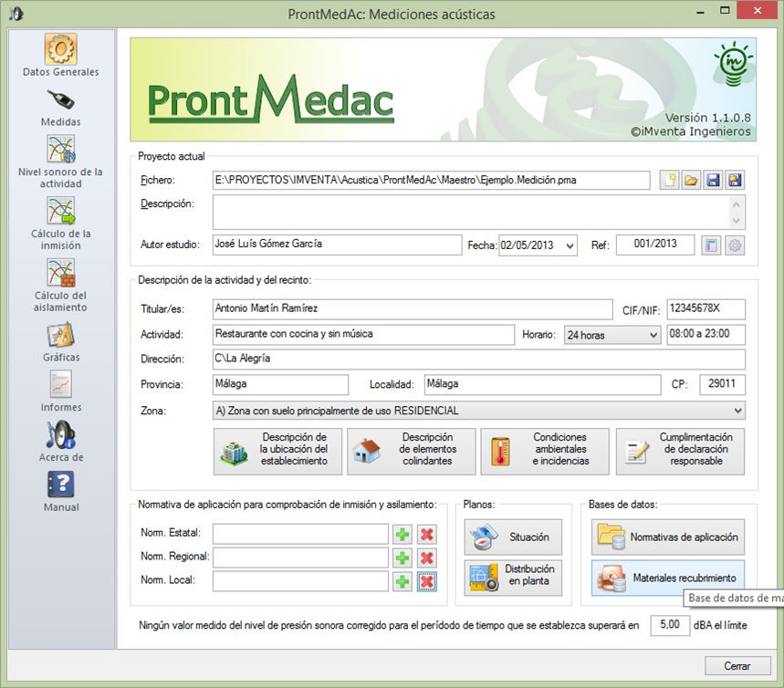Add a Norm. Local regulation

click(402, 581)
